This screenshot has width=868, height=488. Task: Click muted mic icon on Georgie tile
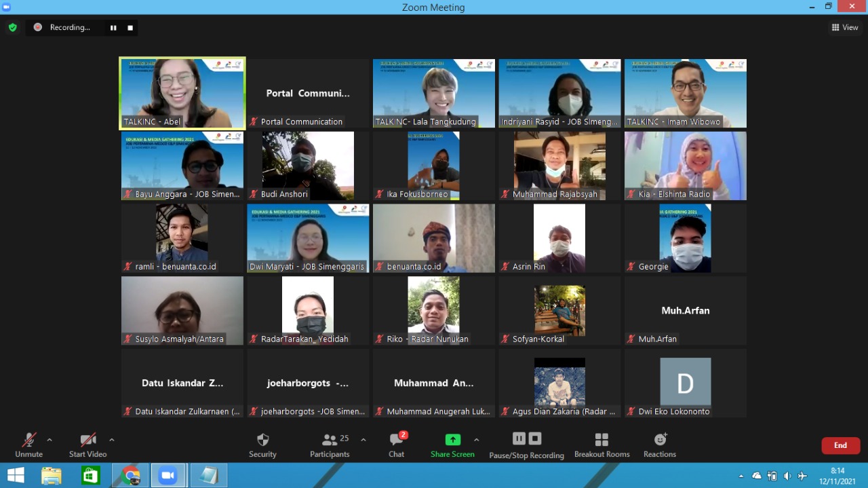pyautogui.click(x=631, y=267)
